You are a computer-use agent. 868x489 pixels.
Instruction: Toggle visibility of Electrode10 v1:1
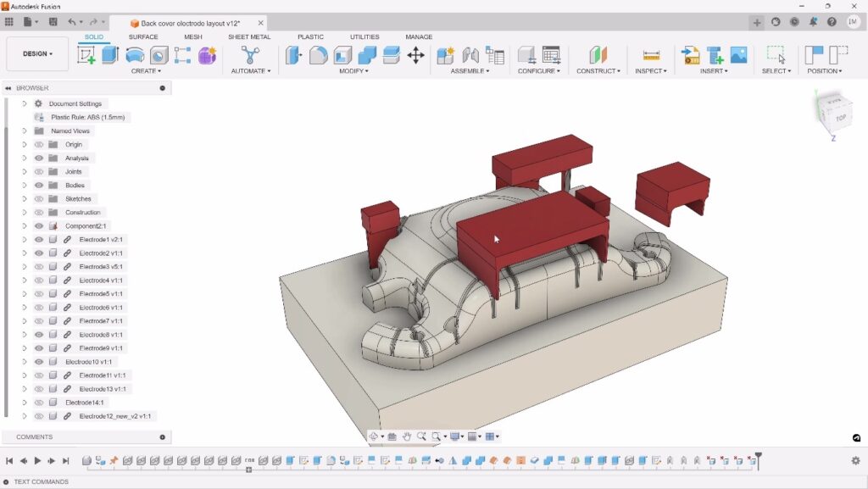tap(39, 362)
